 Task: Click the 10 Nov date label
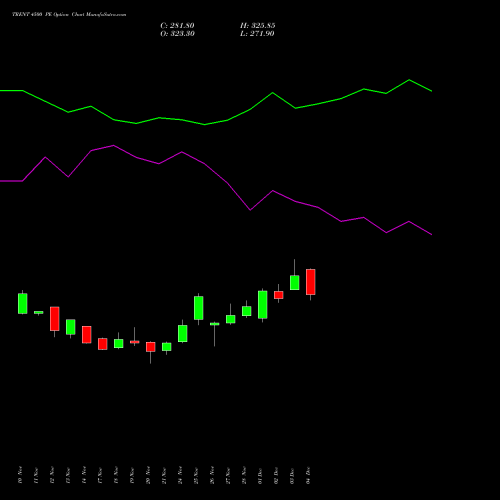coord(20,475)
